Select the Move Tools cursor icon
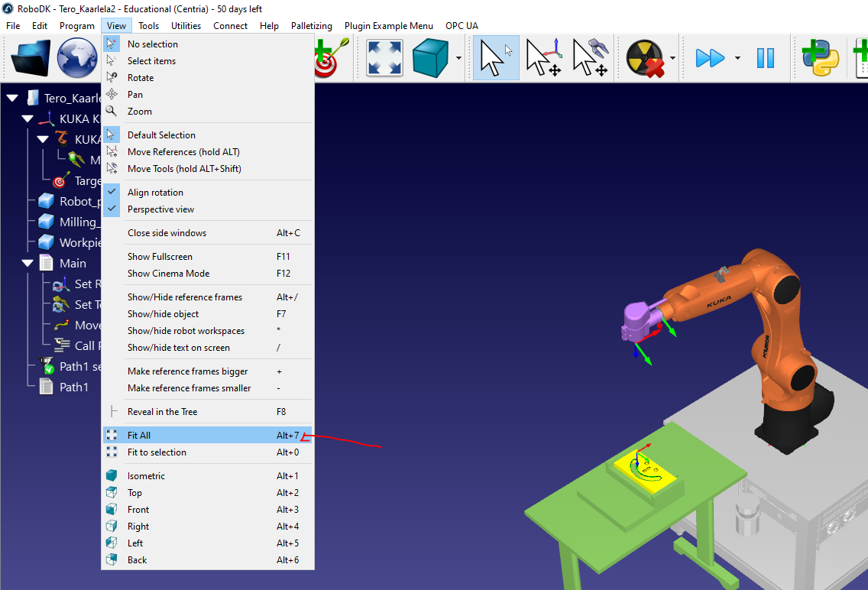Image resolution: width=868 pixels, height=590 pixels. (590, 58)
